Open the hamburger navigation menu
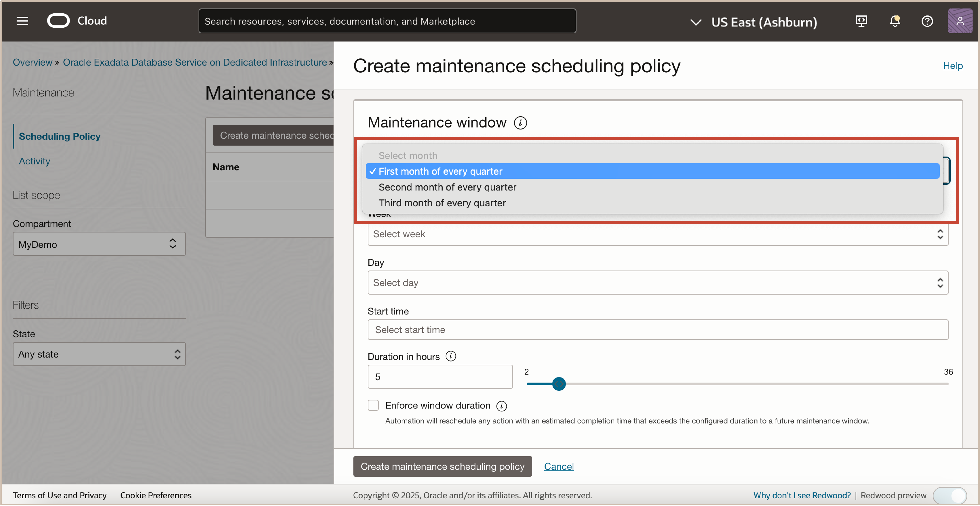 pyautogui.click(x=22, y=21)
